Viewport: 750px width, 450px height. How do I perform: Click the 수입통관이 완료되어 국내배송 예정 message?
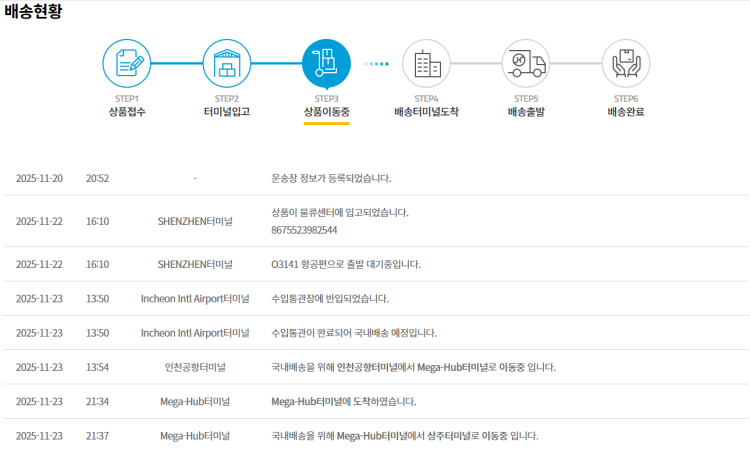(x=354, y=332)
